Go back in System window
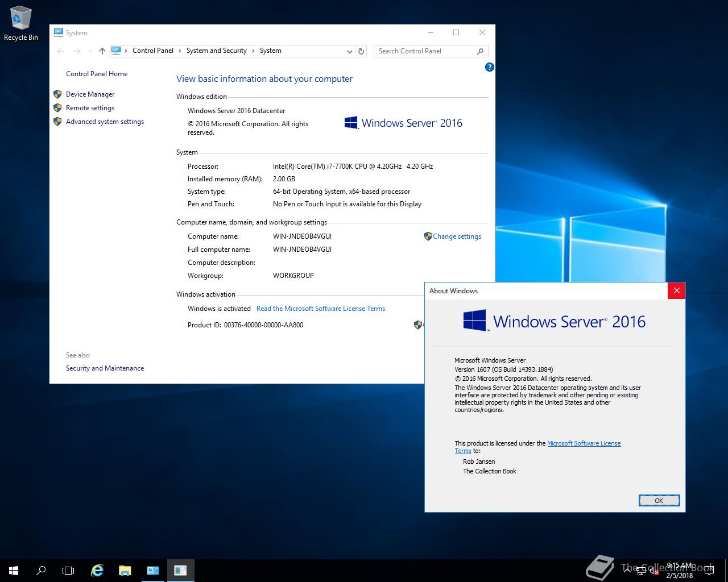 [x=61, y=51]
